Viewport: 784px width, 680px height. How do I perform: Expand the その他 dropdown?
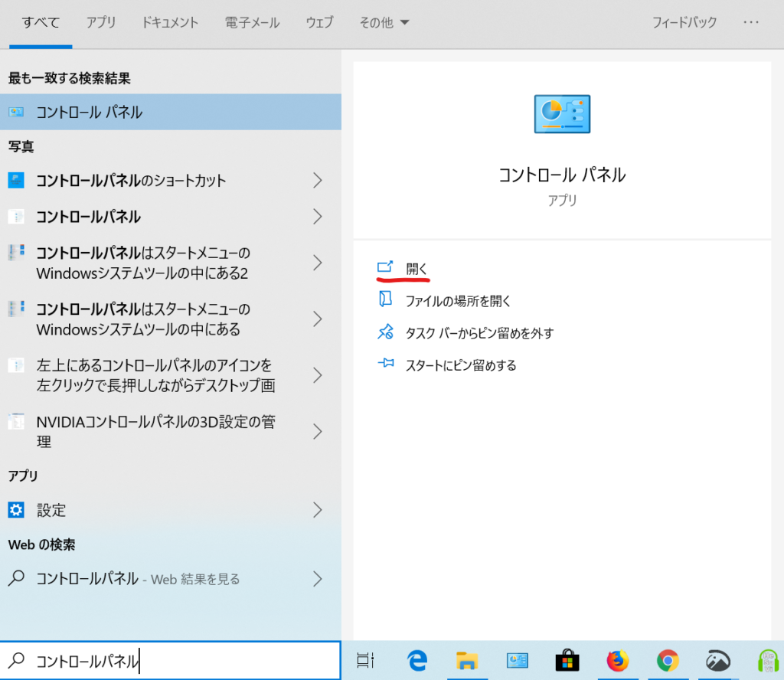tap(384, 22)
